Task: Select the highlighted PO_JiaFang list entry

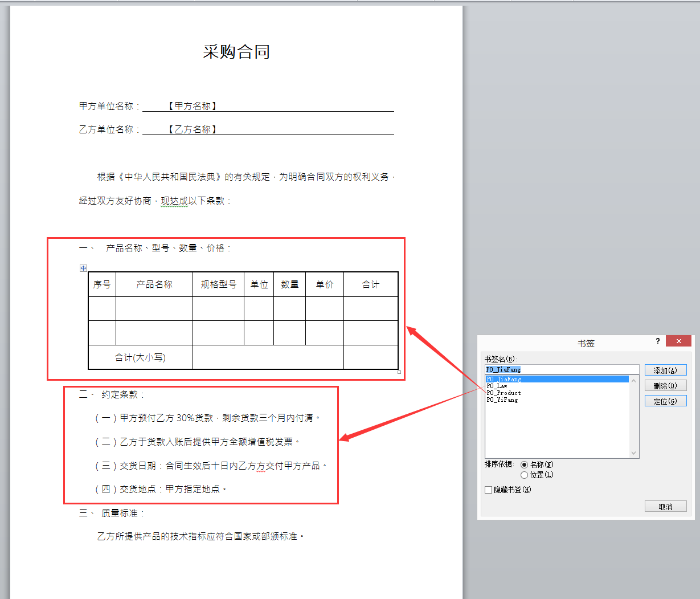Action: pyautogui.click(x=504, y=379)
